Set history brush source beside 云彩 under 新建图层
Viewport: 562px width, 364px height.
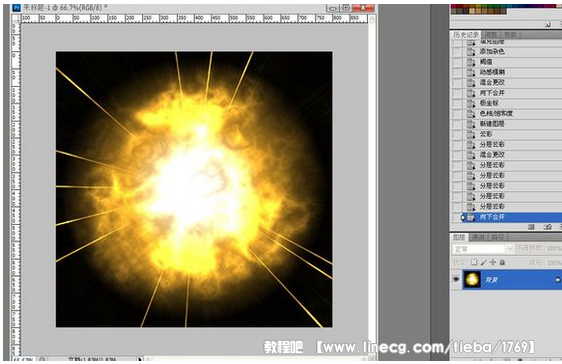coord(457,134)
